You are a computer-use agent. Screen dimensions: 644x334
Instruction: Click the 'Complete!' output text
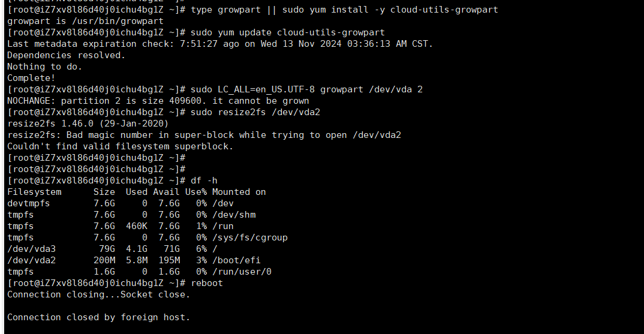31,78
